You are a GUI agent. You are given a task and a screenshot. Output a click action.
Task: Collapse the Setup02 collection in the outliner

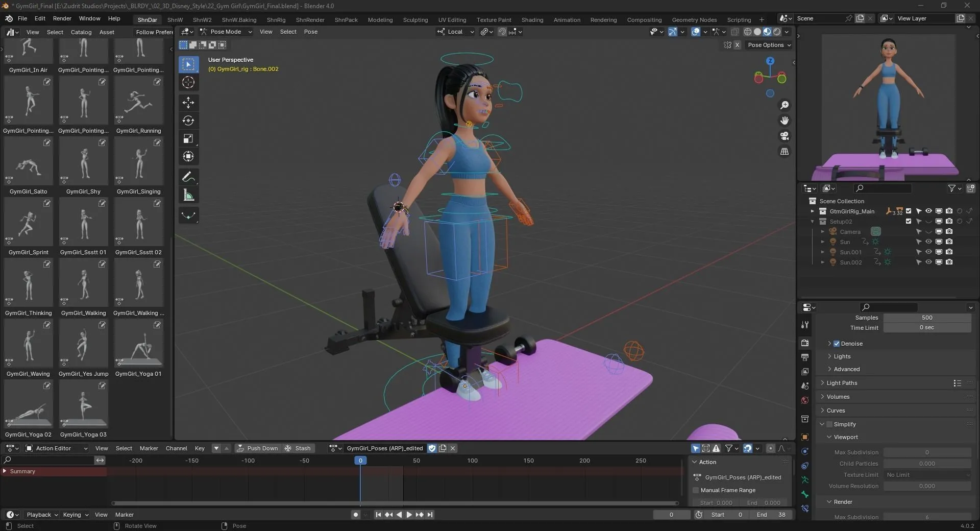point(812,222)
